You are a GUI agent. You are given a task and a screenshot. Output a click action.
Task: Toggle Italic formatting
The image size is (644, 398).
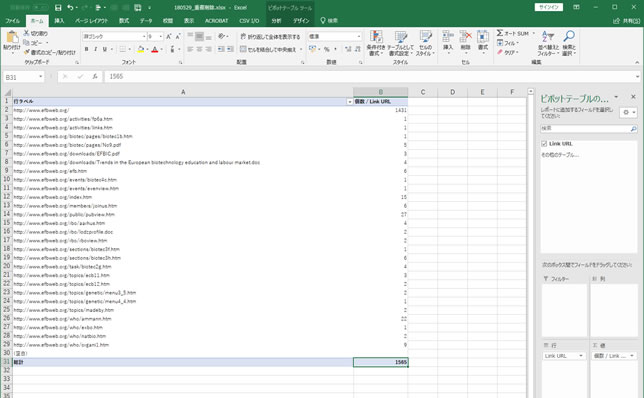(x=95, y=49)
